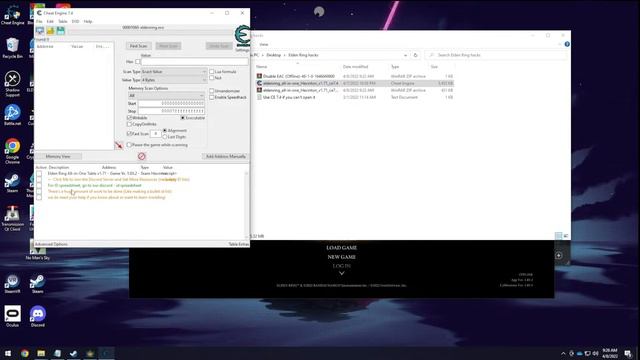Check the Enable Speedhack box

[x=211, y=97]
